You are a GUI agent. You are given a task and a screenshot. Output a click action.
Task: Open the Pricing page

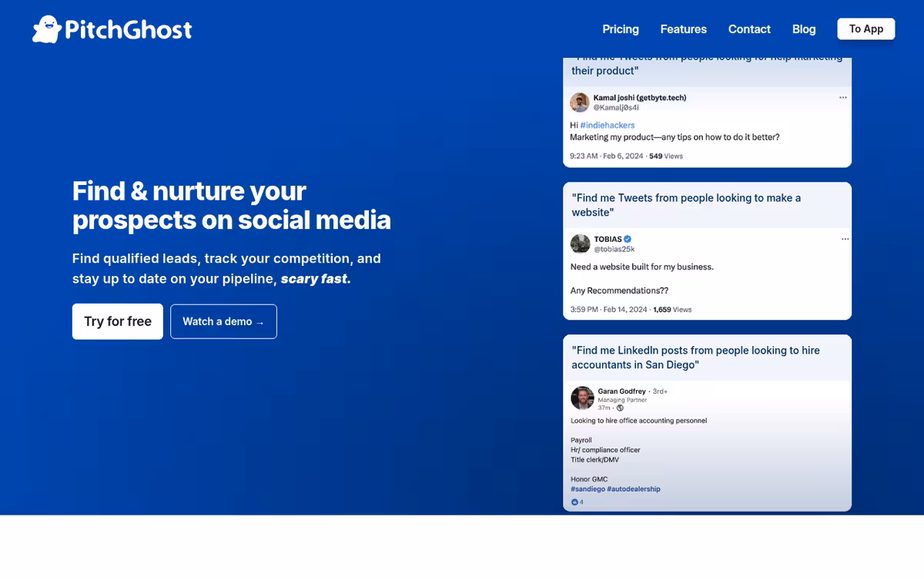tap(621, 29)
